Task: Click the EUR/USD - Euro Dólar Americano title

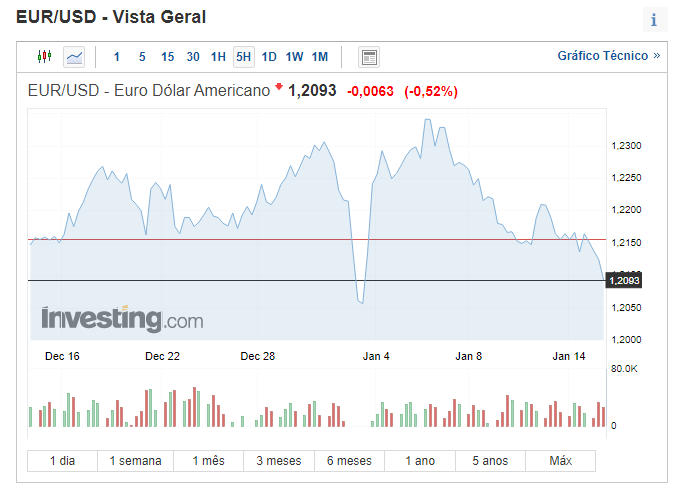Action: (x=150, y=91)
